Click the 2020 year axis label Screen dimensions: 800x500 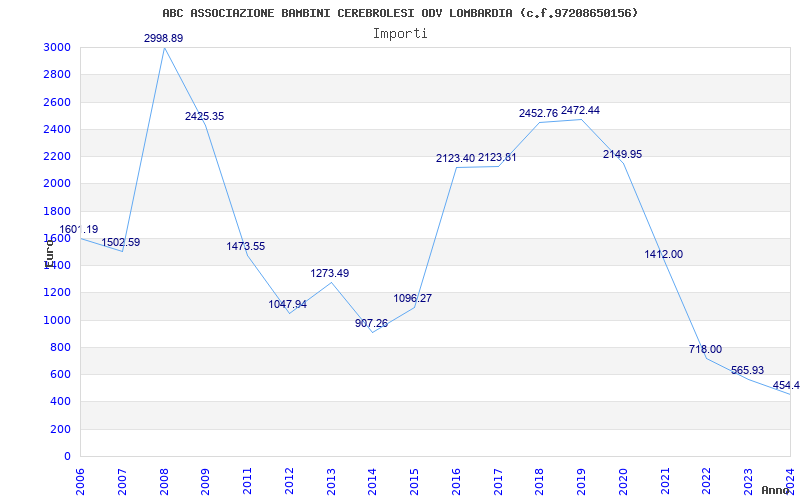coord(623,481)
